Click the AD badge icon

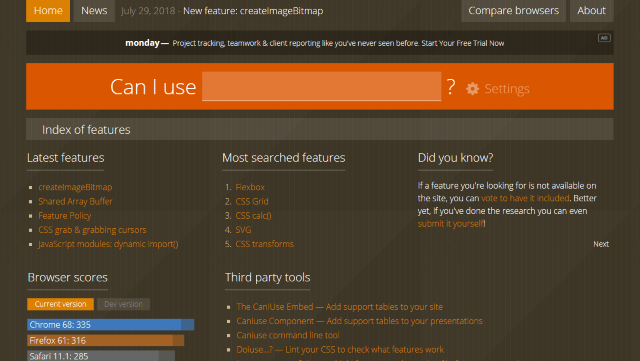pos(604,38)
